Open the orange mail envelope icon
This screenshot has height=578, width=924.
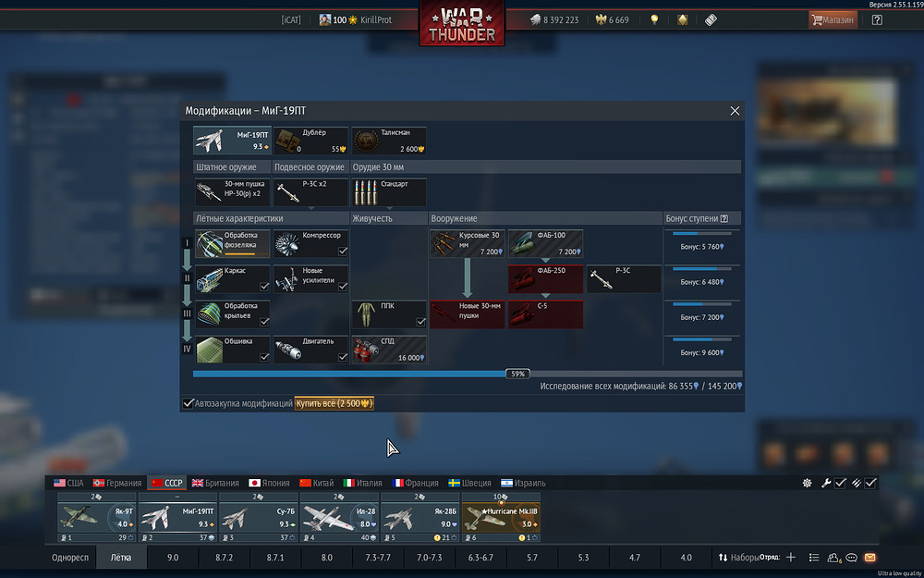[869, 558]
